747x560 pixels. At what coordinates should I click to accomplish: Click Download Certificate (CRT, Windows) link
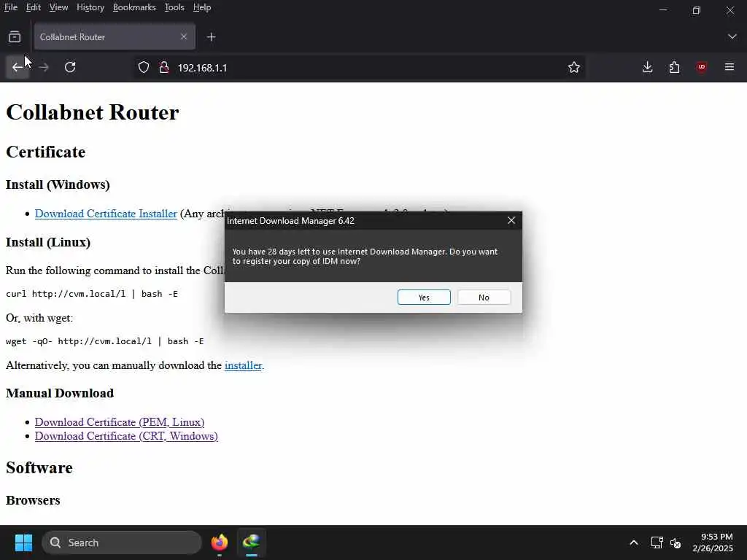tap(126, 436)
